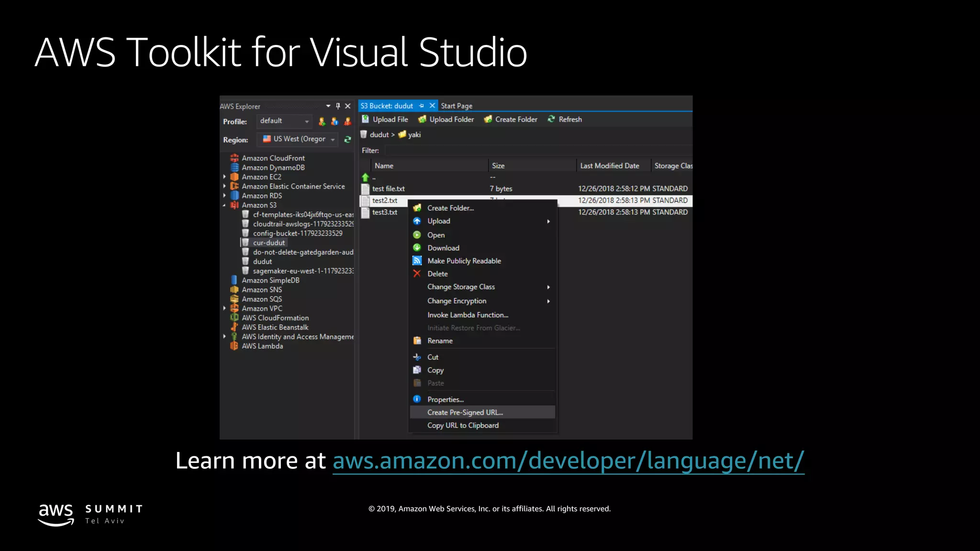Viewport: 980px width, 551px height.
Task: Sort by the Name column header
Action: tap(429, 165)
